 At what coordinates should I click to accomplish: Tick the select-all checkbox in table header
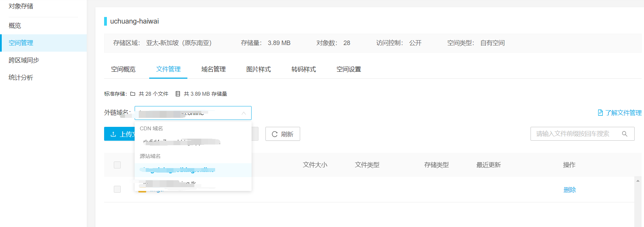(x=117, y=165)
